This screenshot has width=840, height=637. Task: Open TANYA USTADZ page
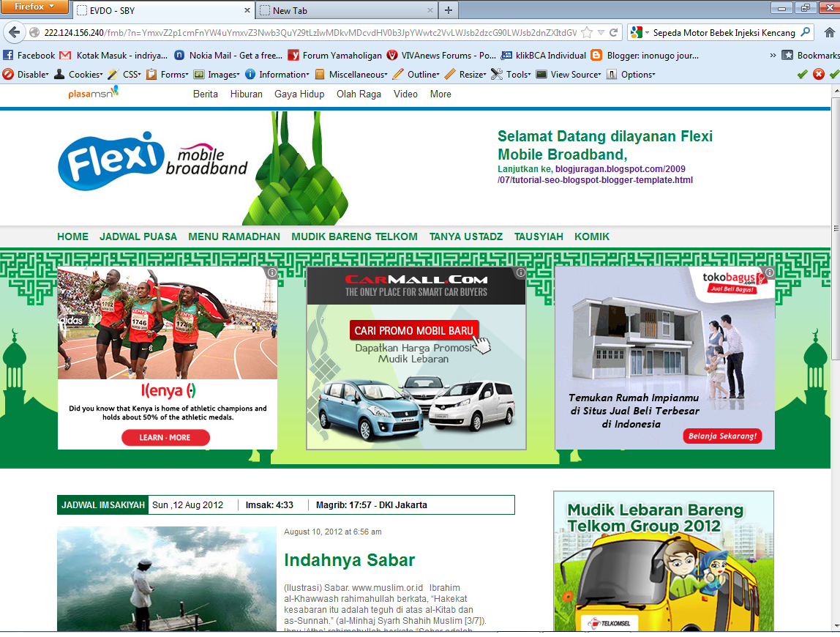(x=466, y=236)
